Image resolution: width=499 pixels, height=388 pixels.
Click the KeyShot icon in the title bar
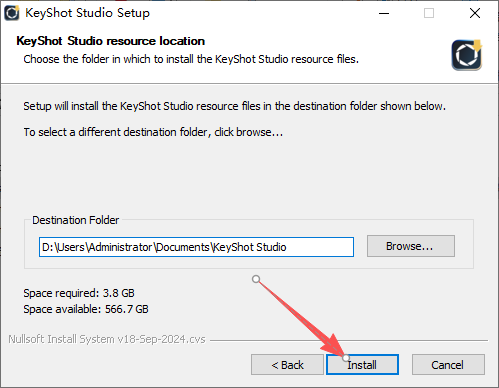(12, 13)
